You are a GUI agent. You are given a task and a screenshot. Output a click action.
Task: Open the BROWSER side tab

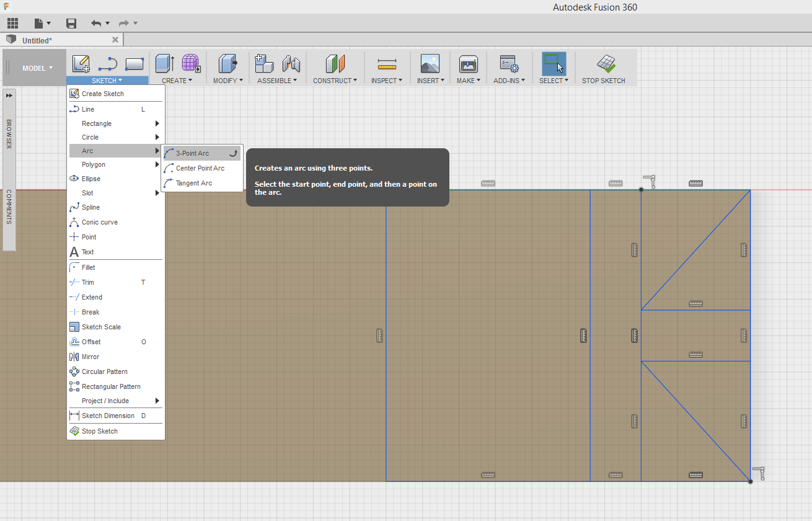pyautogui.click(x=9, y=133)
